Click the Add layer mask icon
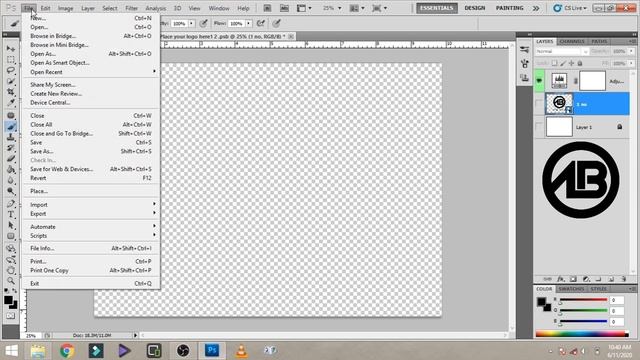 pos(573,279)
